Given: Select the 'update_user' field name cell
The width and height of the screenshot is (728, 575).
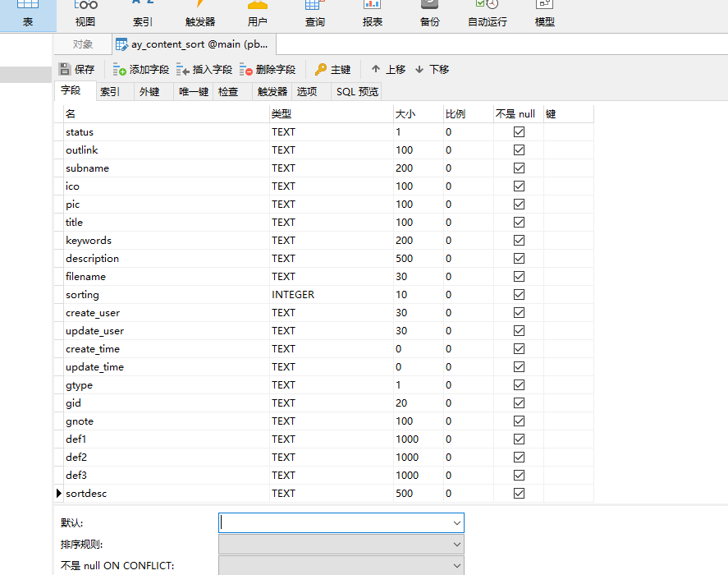Looking at the screenshot, I should pyautogui.click(x=167, y=331).
